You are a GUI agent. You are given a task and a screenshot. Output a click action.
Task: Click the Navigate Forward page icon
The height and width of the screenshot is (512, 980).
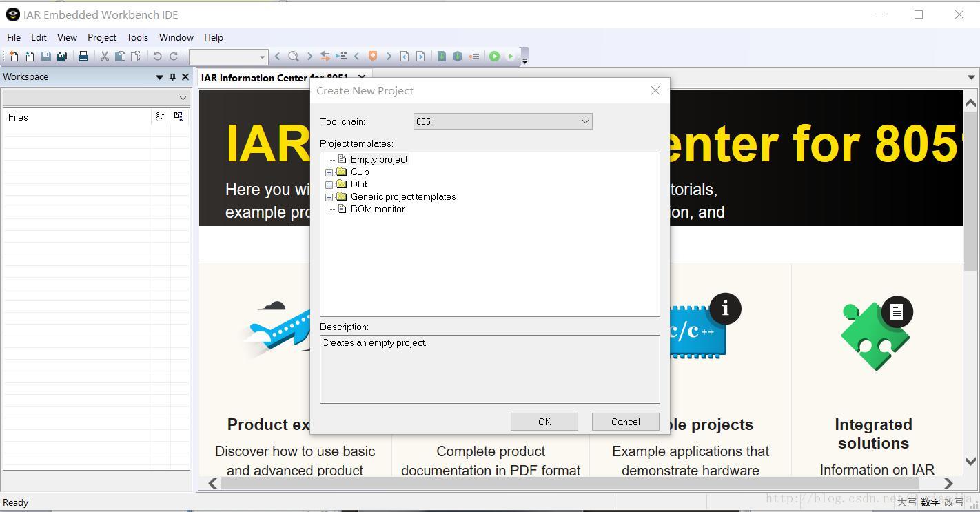click(x=420, y=57)
